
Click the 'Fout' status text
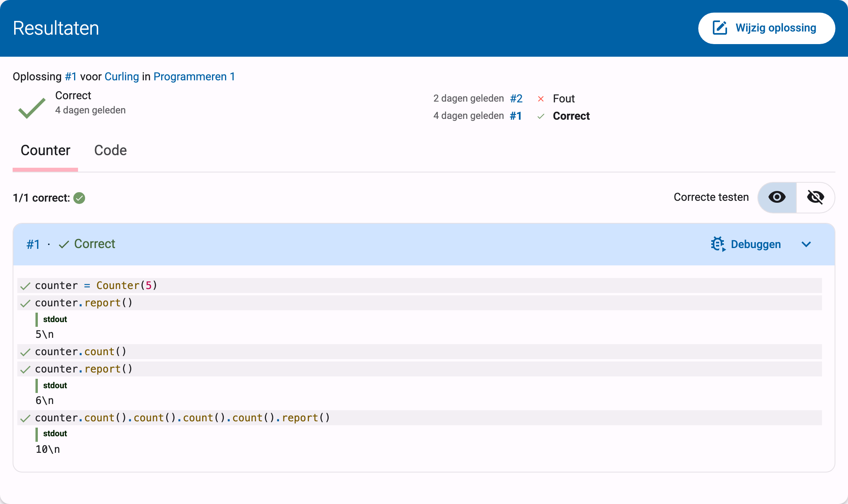click(x=564, y=98)
